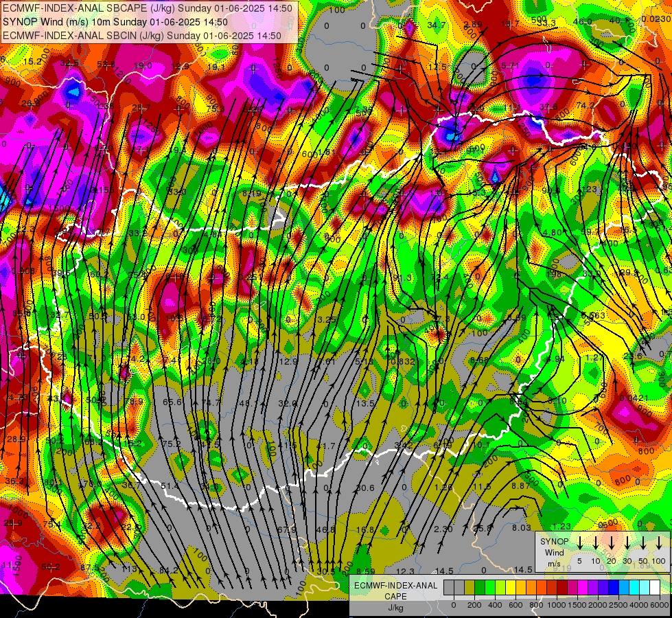Click the 41.7 value on the map
This screenshot has width=672, height=618.
[326, 446]
